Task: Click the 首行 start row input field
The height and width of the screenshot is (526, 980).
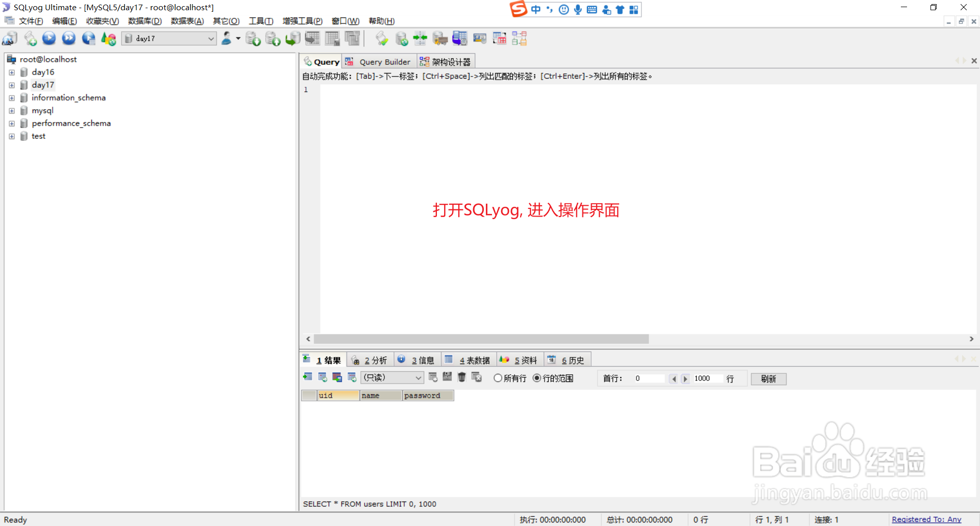Action: [x=649, y=378]
